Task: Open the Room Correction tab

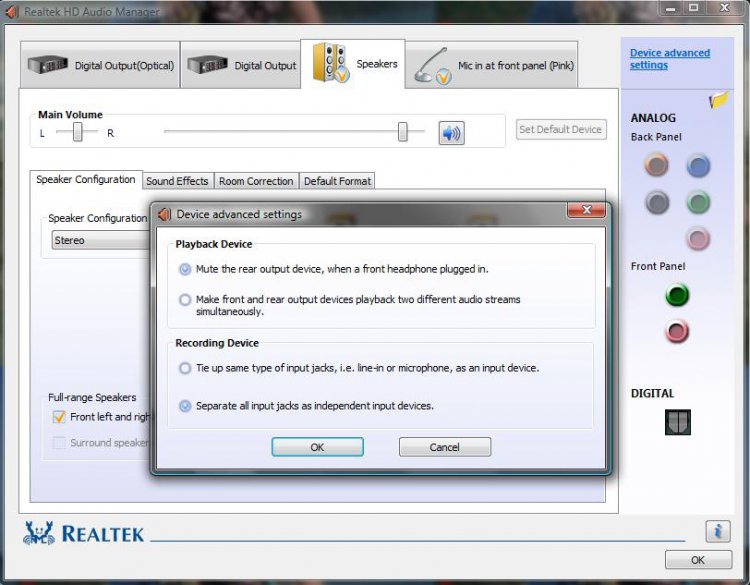Action: click(x=256, y=181)
